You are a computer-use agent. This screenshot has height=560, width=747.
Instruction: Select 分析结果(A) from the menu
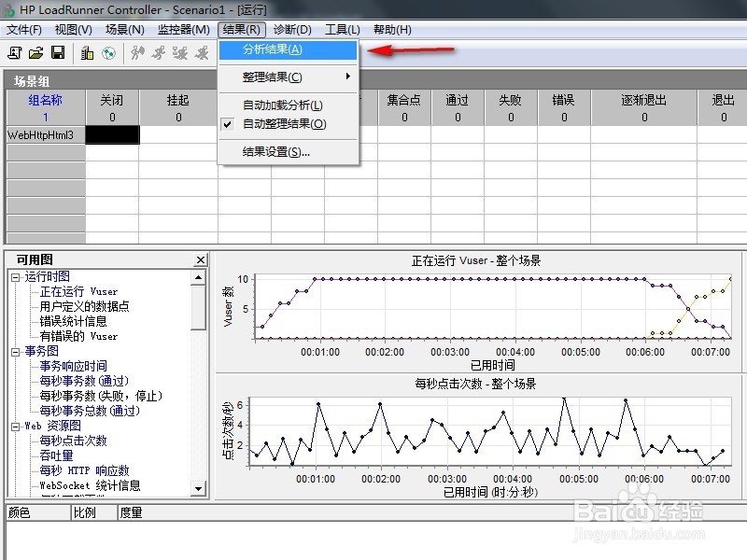pyautogui.click(x=271, y=51)
